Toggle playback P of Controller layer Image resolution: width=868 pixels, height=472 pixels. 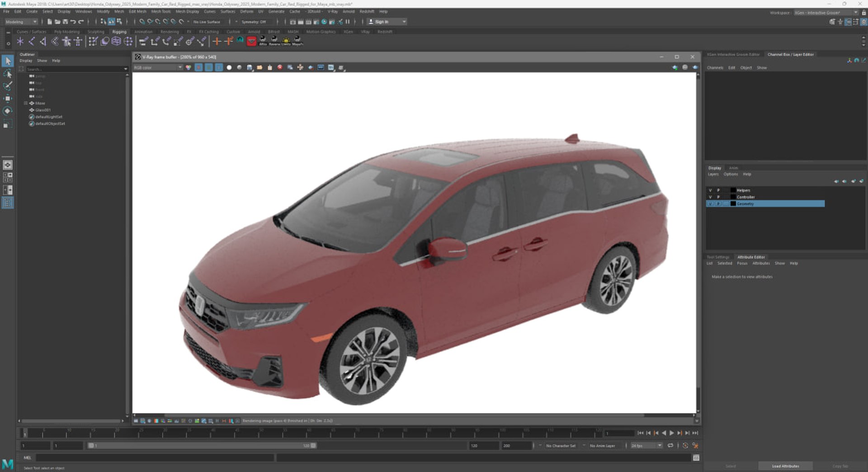pos(718,197)
